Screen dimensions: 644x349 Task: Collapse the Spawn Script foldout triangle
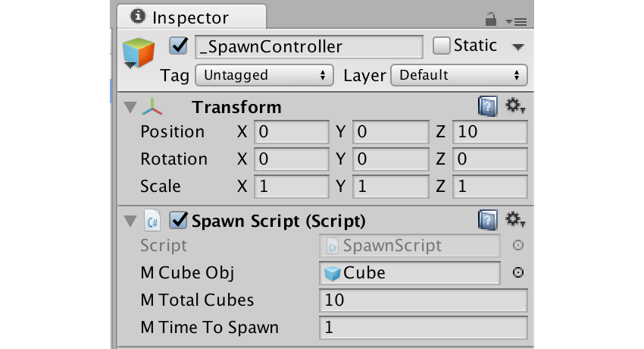click(x=130, y=221)
